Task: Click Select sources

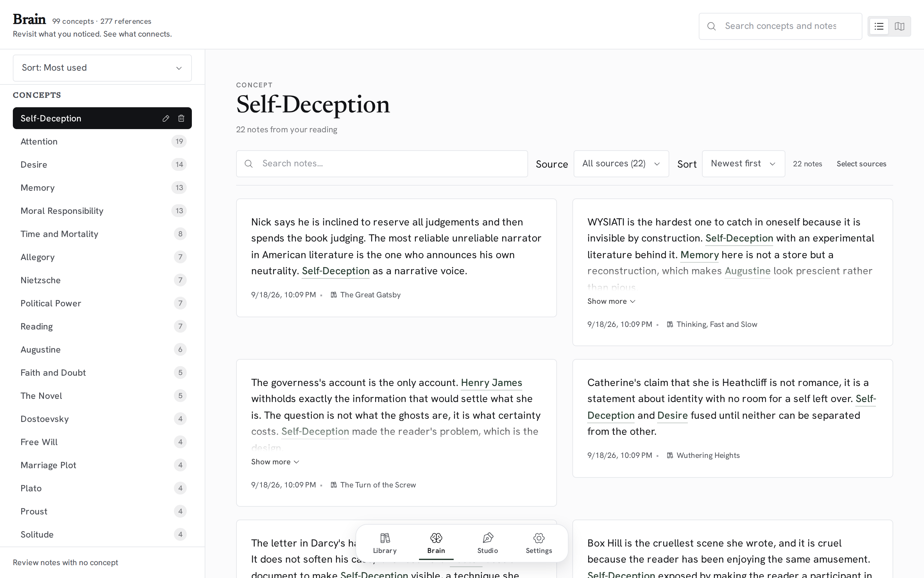Action: 861,164
